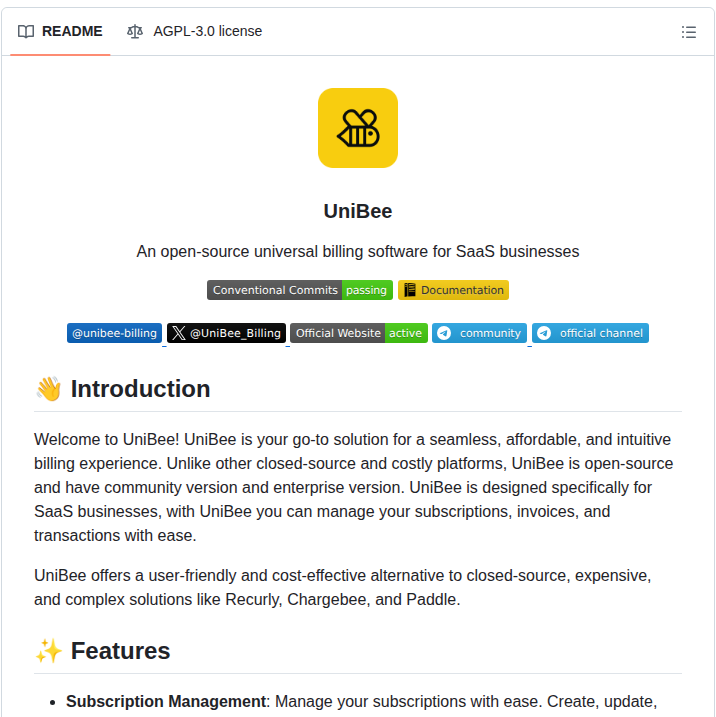Open the Telegram community badge

click(x=479, y=333)
